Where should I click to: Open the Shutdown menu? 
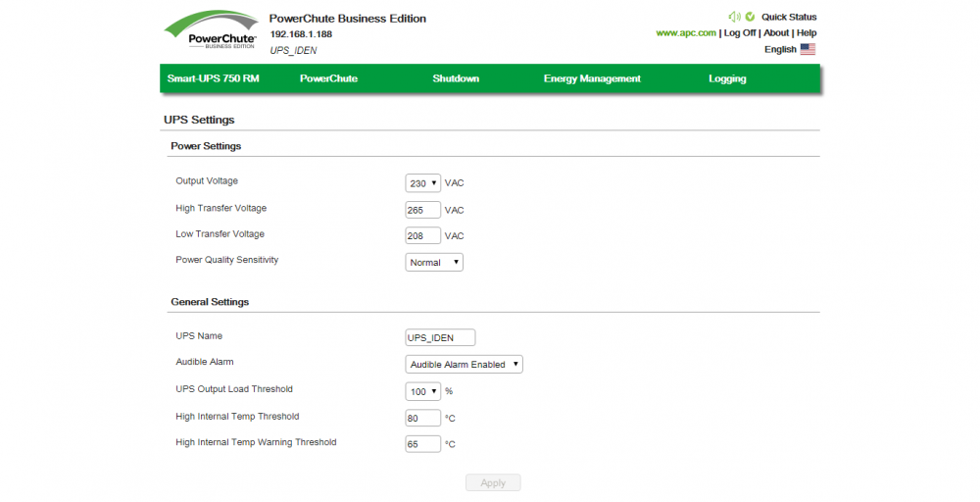(456, 78)
